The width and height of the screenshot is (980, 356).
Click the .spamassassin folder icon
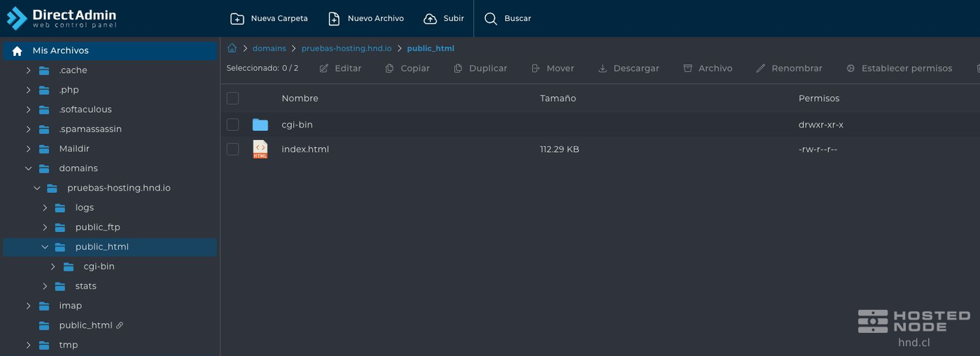tap(44, 130)
